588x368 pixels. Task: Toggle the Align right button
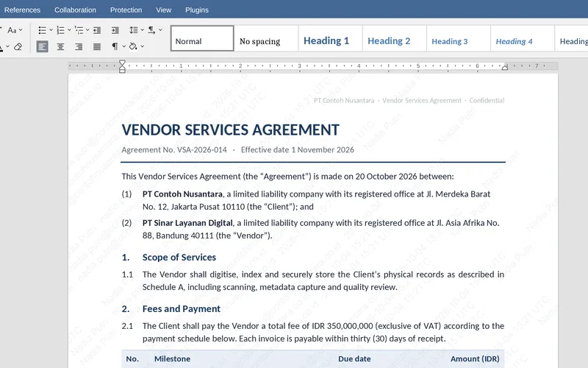pos(79,46)
